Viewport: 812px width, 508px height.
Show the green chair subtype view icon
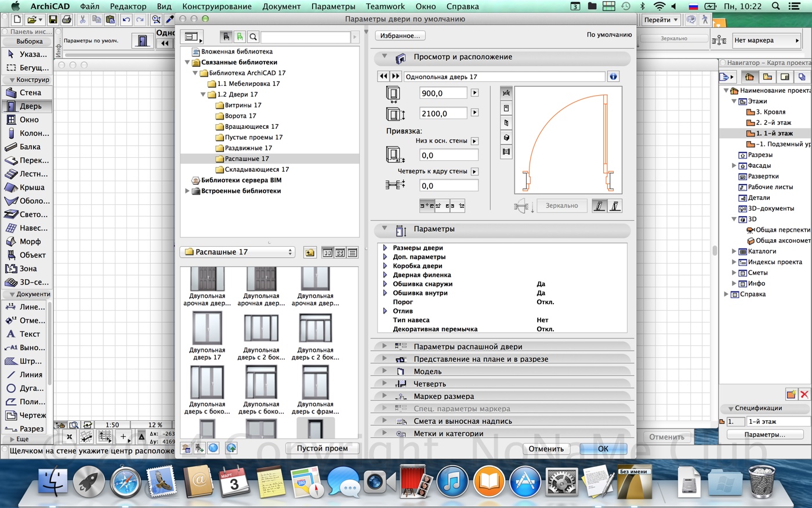click(240, 37)
